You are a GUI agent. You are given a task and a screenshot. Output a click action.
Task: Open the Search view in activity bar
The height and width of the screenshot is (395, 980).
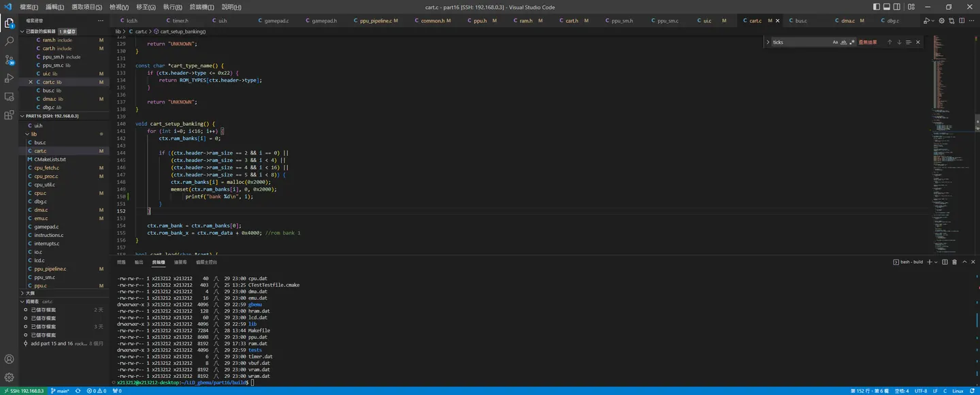10,42
